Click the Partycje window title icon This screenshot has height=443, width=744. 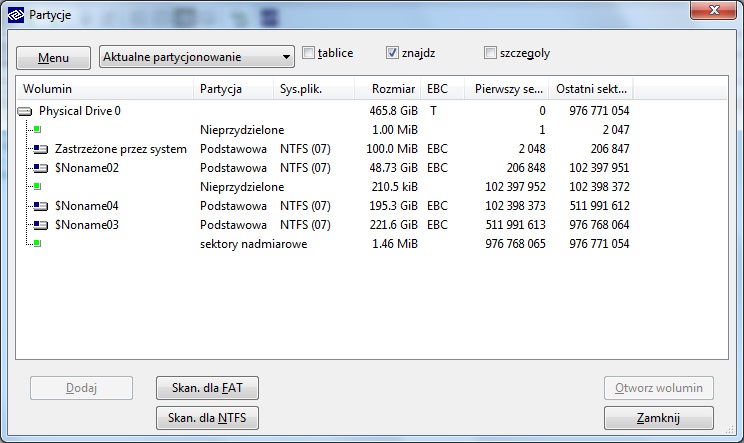pyautogui.click(x=16, y=15)
